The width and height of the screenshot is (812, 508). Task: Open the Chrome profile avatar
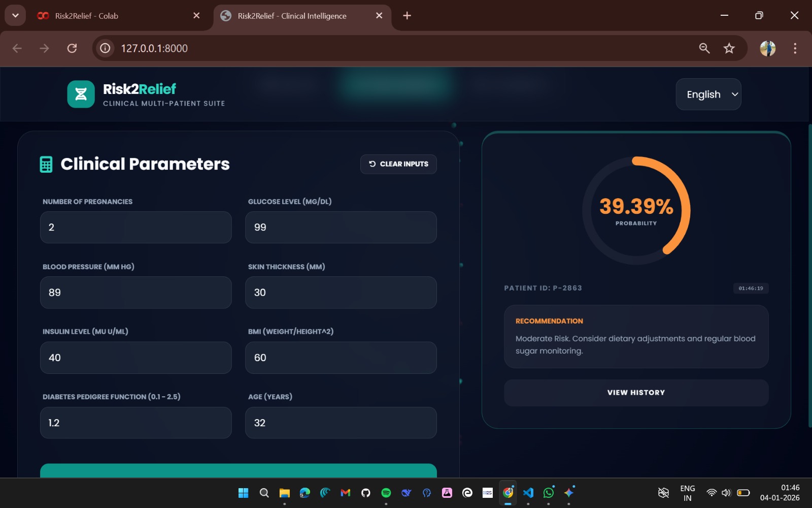coord(768,48)
